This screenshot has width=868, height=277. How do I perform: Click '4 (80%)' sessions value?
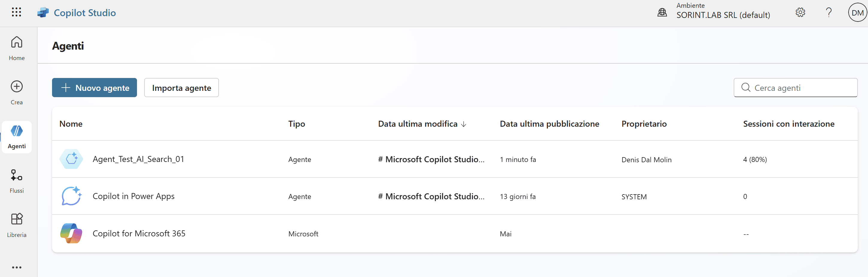755,160
